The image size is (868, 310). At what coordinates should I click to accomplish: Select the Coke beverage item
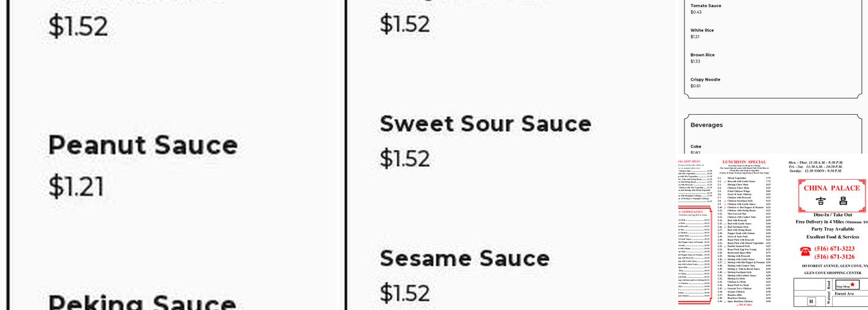[696, 146]
